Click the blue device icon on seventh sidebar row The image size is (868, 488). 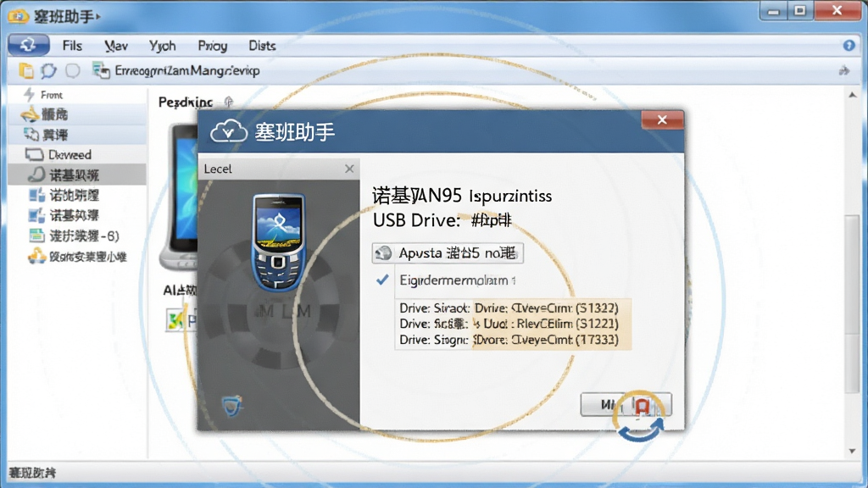[x=36, y=215]
